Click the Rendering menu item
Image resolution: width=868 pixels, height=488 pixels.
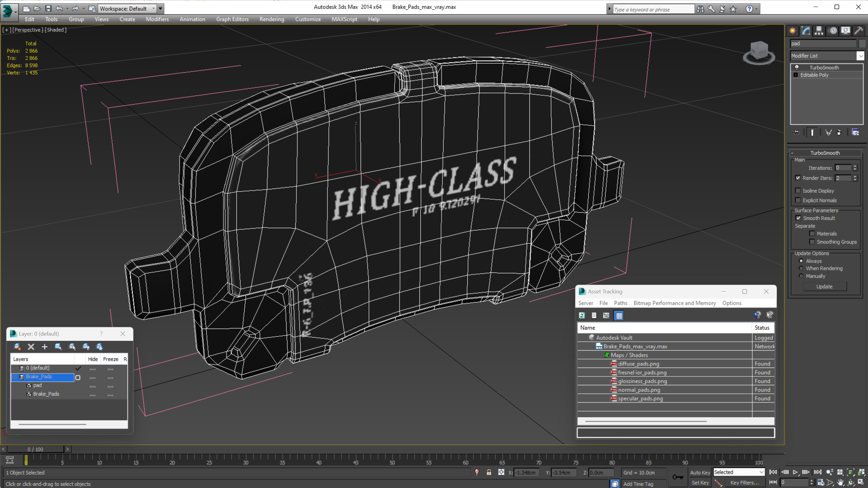pyautogui.click(x=272, y=19)
